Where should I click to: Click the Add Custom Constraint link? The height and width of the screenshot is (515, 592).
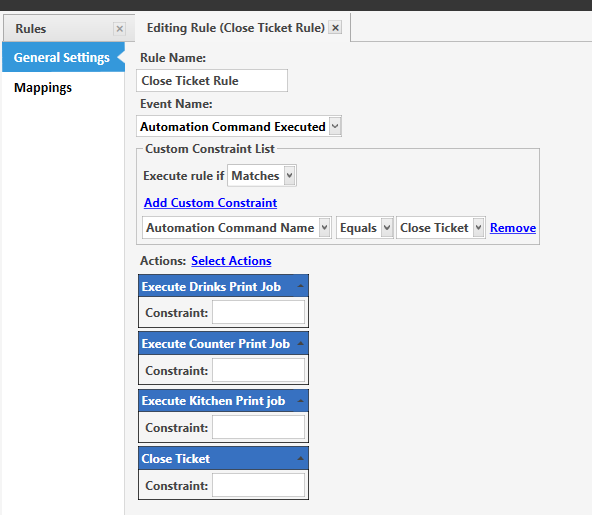tap(210, 203)
